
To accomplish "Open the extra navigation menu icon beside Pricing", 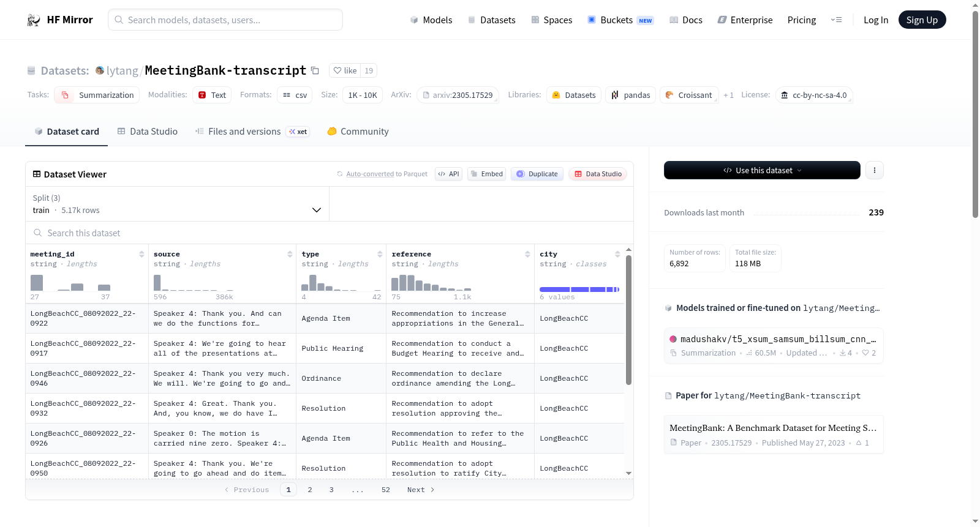I will (x=836, y=20).
